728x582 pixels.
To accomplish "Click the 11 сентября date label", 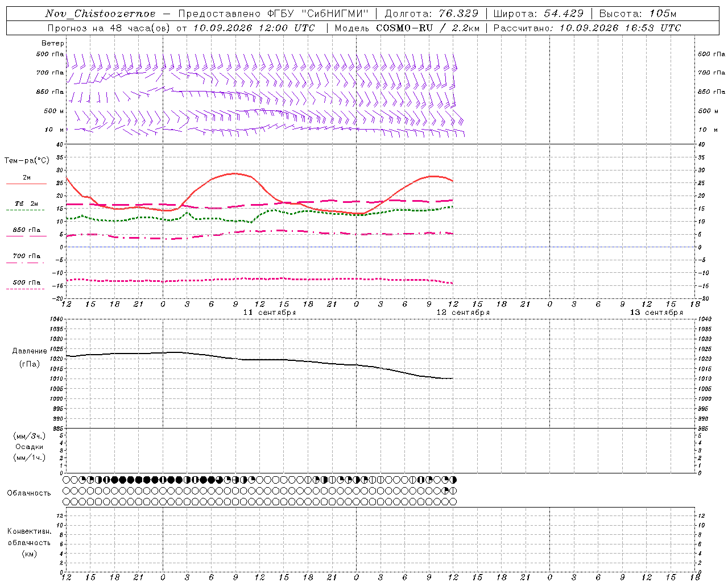I will 270,313.
